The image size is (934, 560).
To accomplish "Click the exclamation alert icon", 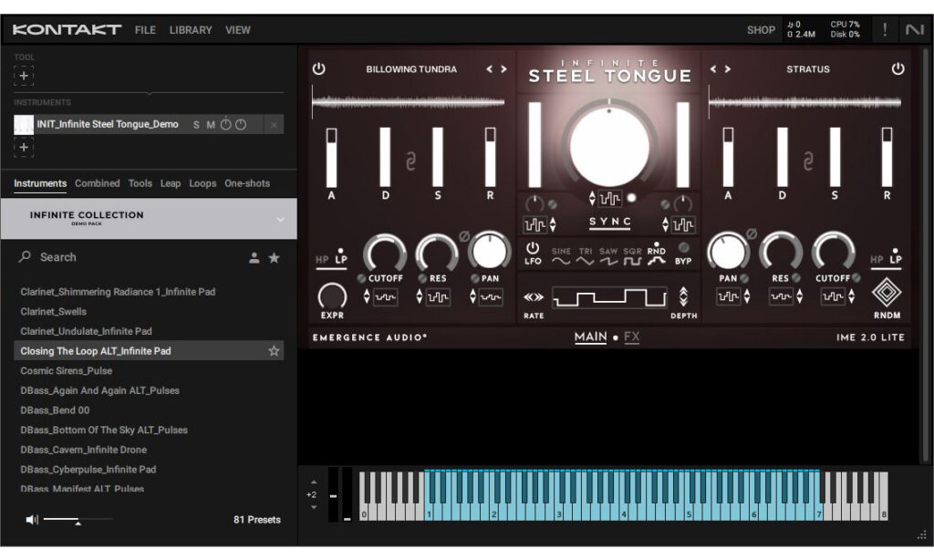I will (x=885, y=29).
